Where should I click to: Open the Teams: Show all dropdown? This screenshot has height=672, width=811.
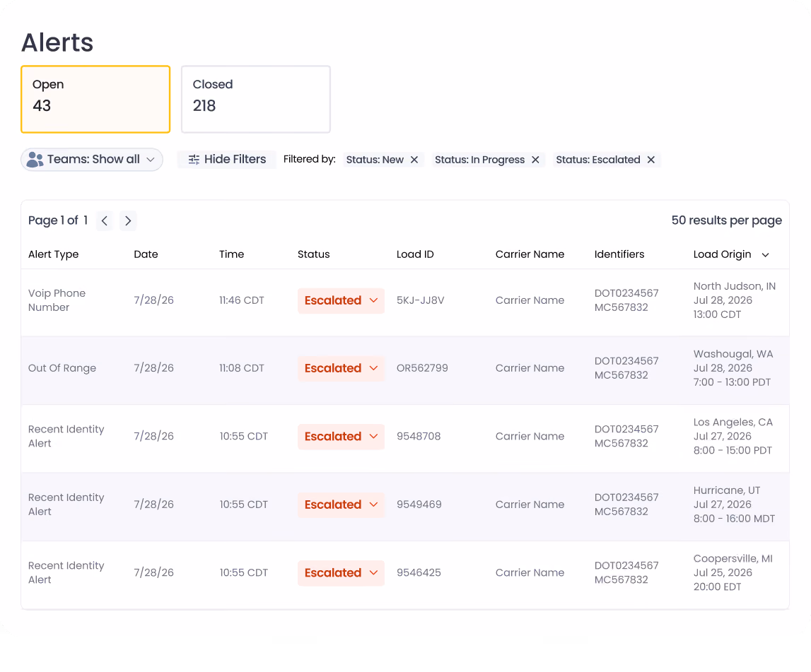click(x=92, y=159)
